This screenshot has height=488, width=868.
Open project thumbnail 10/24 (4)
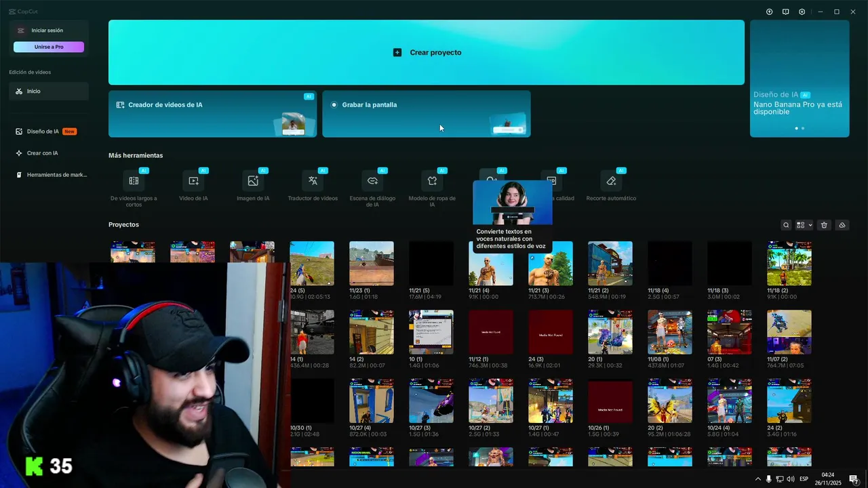(x=730, y=401)
